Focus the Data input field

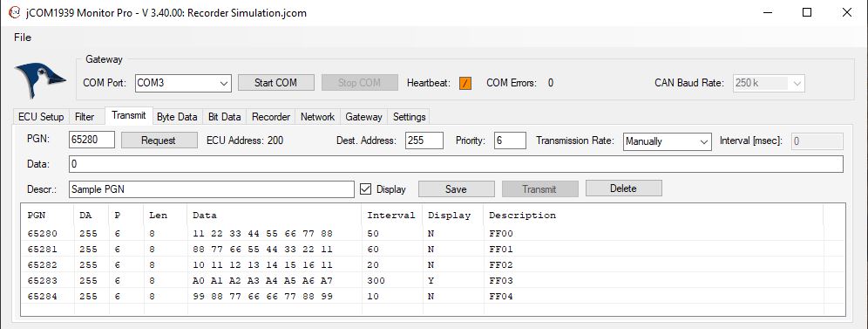pyautogui.click(x=456, y=164)
